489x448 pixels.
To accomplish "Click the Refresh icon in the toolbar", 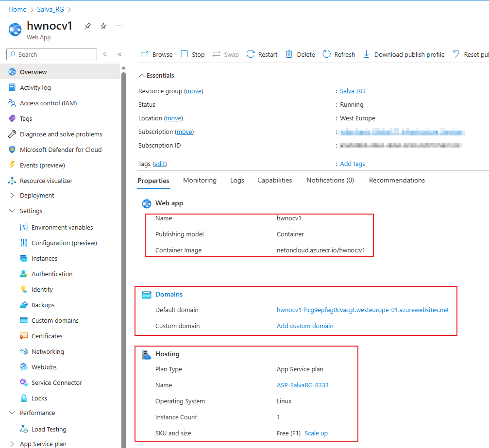I will (x=327, y=54).
